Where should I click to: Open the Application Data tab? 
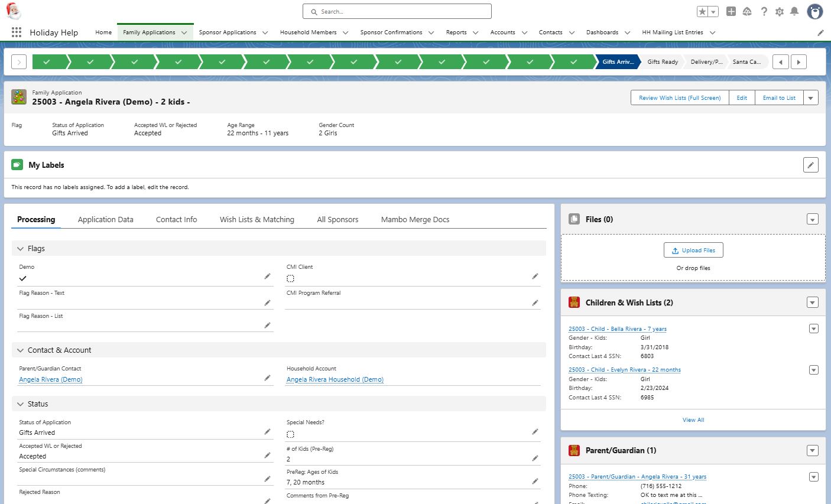(105, 219)
